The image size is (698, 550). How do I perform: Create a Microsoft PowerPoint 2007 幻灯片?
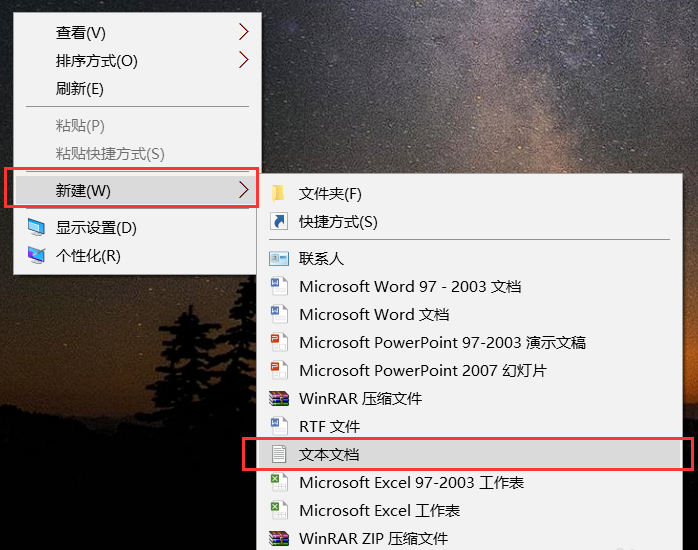point(470,370)
